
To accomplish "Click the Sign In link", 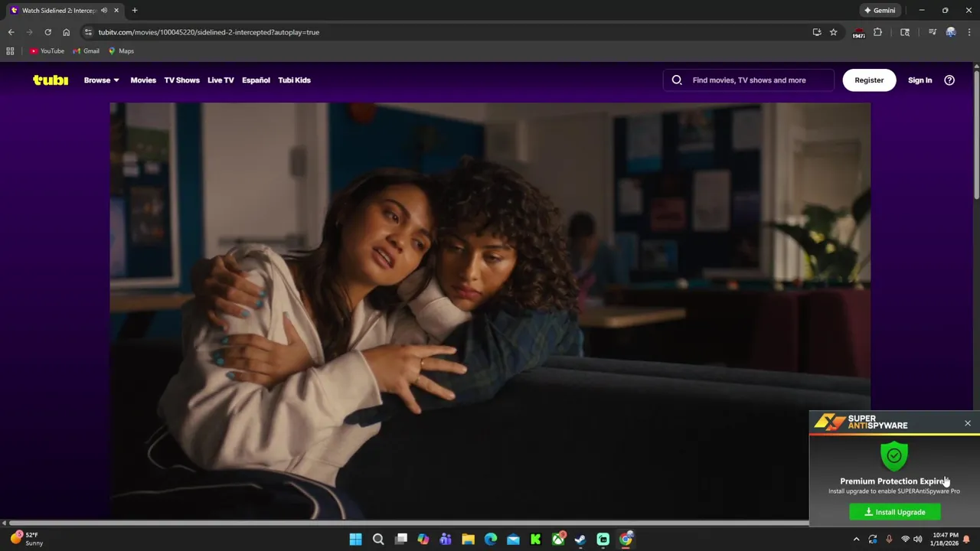I will (x=920, y=80).
